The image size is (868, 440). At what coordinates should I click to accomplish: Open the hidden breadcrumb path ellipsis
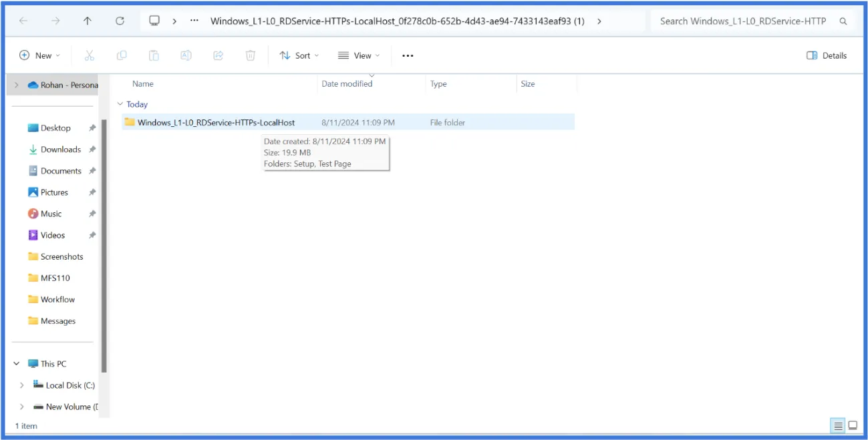pyautogui.click(x=194, y=21)
